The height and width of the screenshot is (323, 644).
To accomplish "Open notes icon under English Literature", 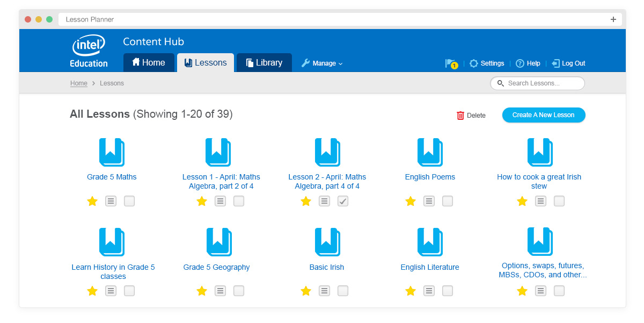I will pos(429,291).
